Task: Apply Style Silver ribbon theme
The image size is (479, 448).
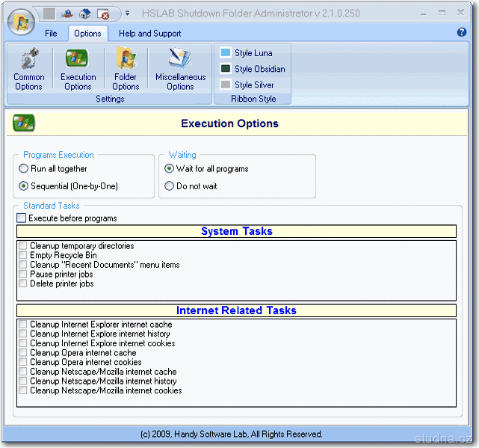Action: (248, 85)
